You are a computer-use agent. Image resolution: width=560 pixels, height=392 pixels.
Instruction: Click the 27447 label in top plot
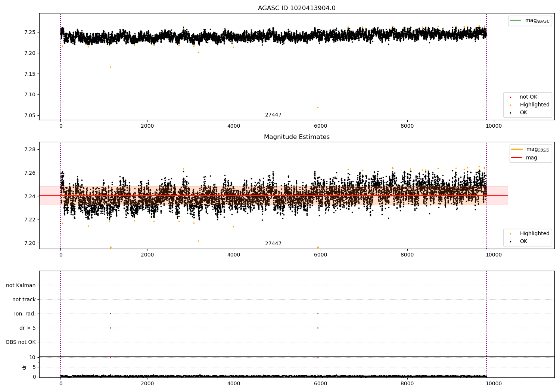(x=273, y=115)
